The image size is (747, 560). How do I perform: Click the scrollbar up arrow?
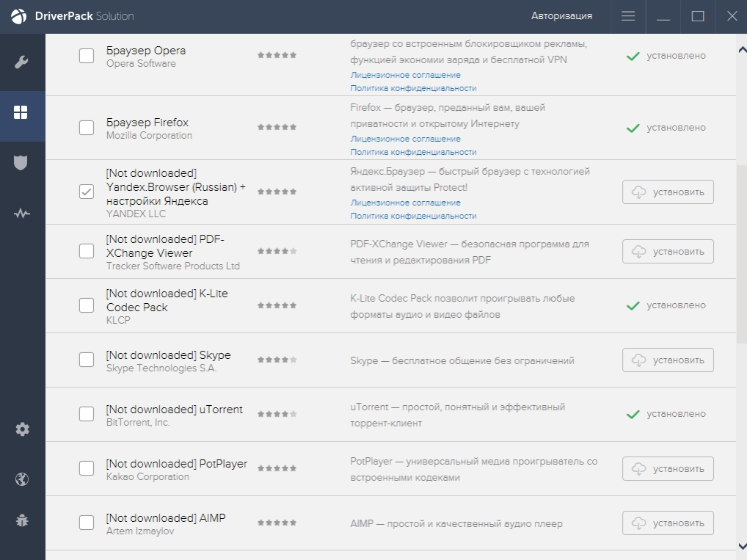740,49
